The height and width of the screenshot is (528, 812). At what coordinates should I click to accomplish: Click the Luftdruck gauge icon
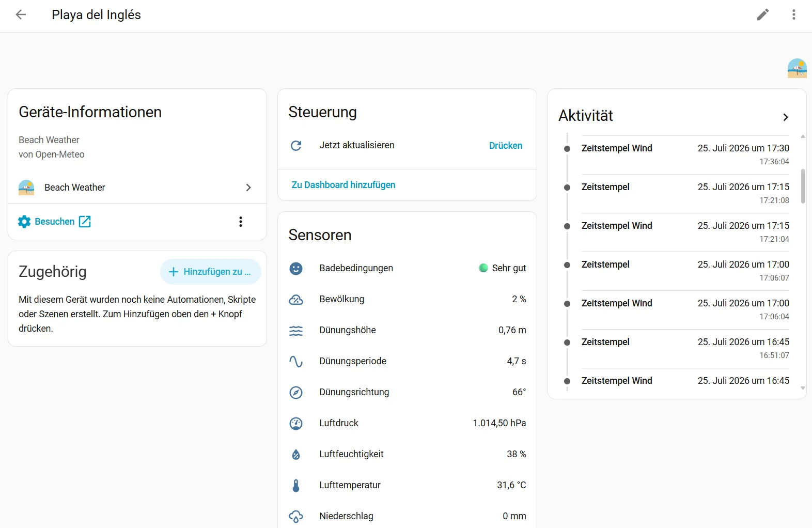[x=296, y=423]
